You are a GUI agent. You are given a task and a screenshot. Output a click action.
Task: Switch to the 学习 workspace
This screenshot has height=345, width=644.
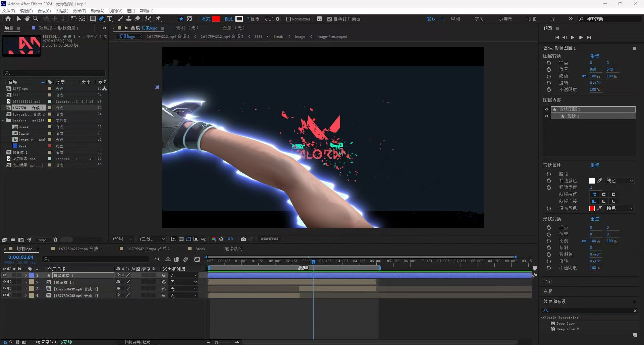tap(479, 19)
